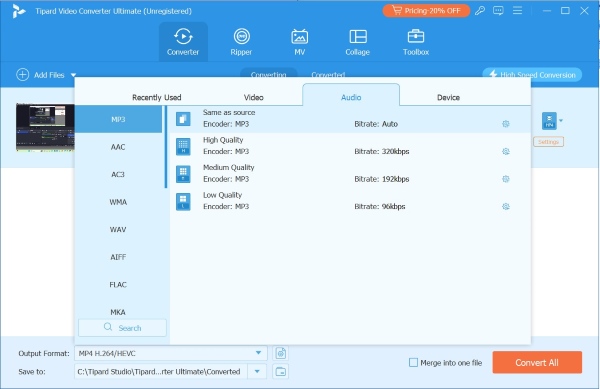The image size is (600, 389).
Task: Select the WMA format
Action: 118,202
